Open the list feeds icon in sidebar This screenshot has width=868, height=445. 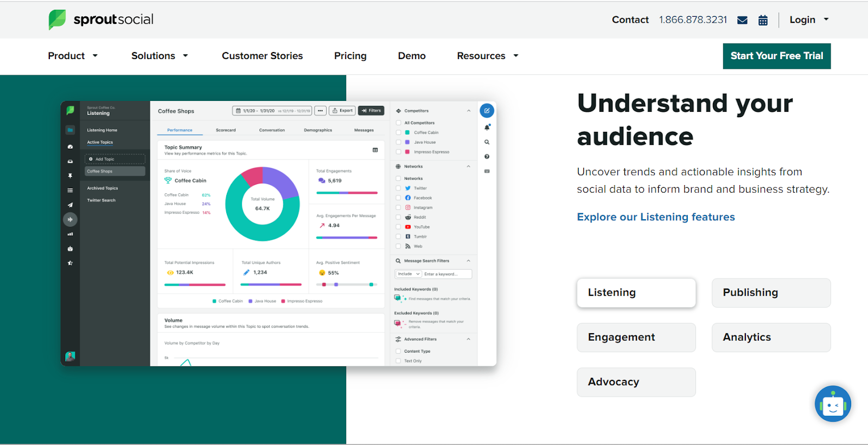70,190
